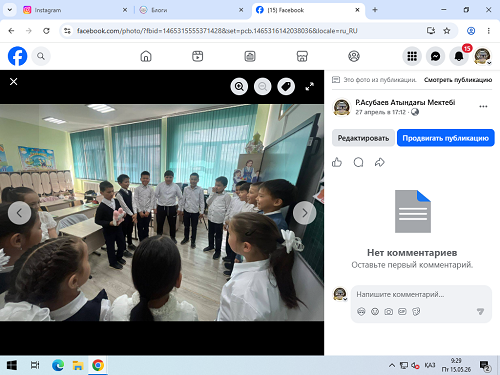Image resolution: width=500 pixels, height=375 pixels.
Task: Click the Редактировать button
Action: [x=363, y=138]
